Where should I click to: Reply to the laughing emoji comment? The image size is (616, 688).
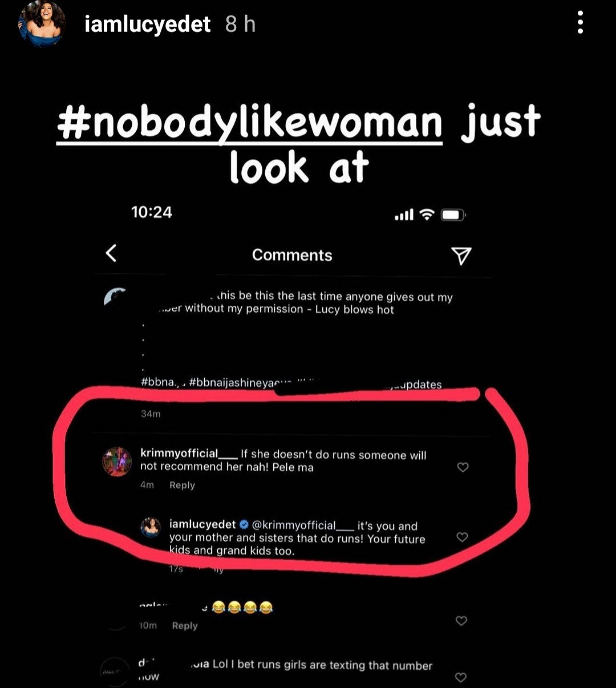click(185, 626)
